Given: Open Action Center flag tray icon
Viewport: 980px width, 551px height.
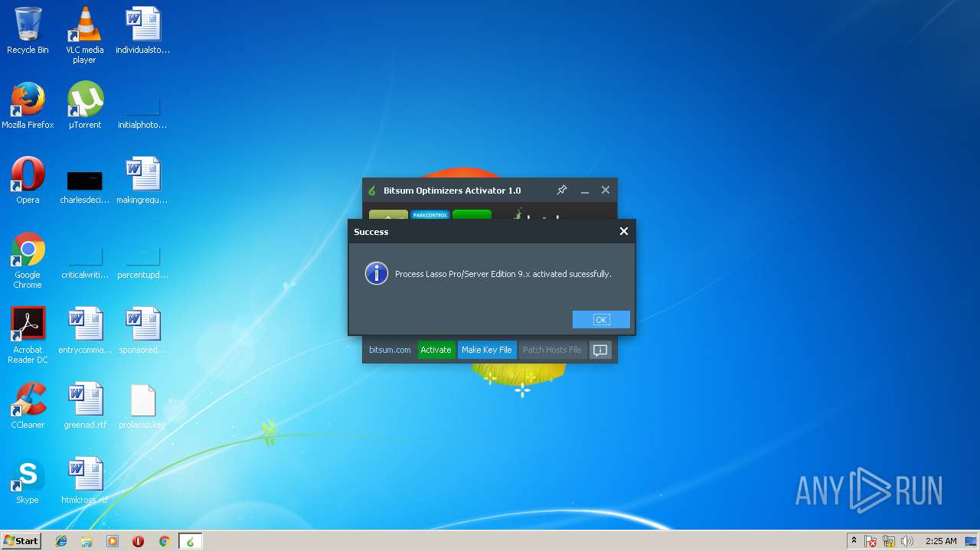Looking at the screenshot, I should pos(871,541).
